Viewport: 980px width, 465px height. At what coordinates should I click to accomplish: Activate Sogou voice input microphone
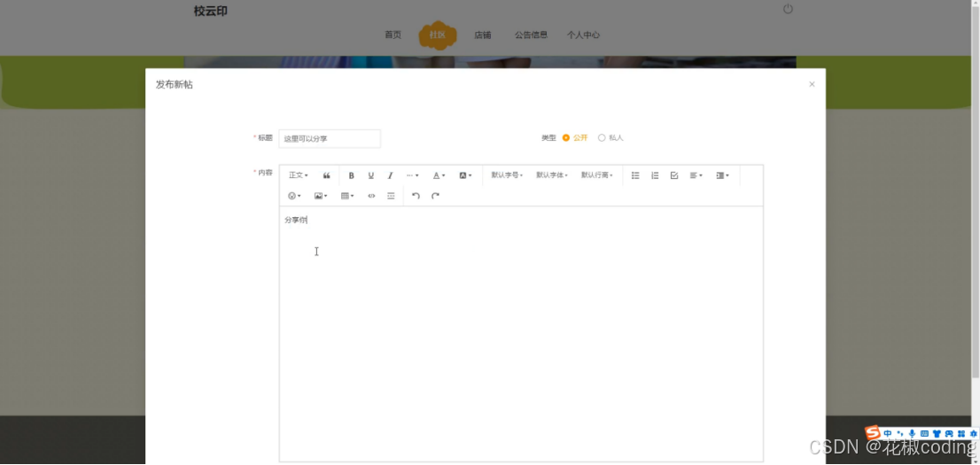coord(912,433)
